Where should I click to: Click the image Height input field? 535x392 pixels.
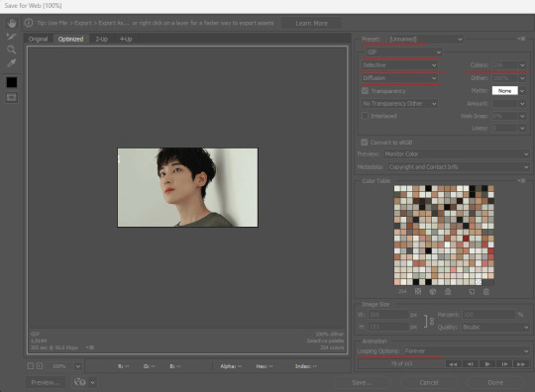coord(388,327)
